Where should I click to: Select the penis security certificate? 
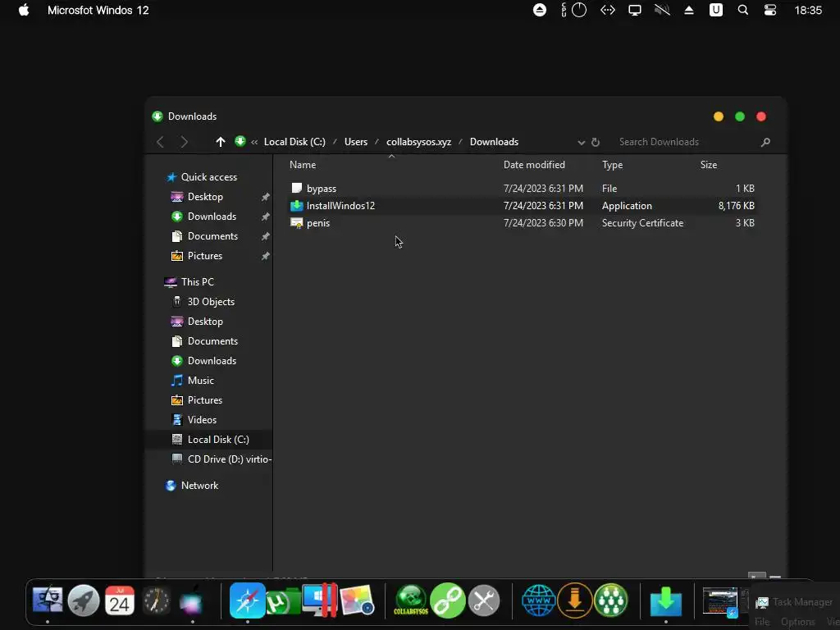coord(523,223)
